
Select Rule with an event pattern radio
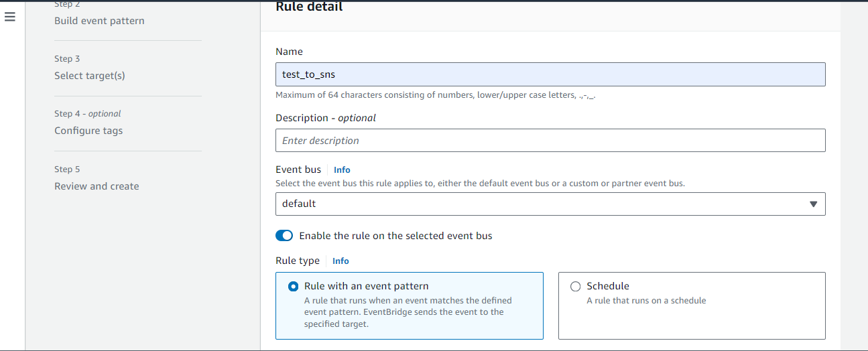click(x=294, y=287)
